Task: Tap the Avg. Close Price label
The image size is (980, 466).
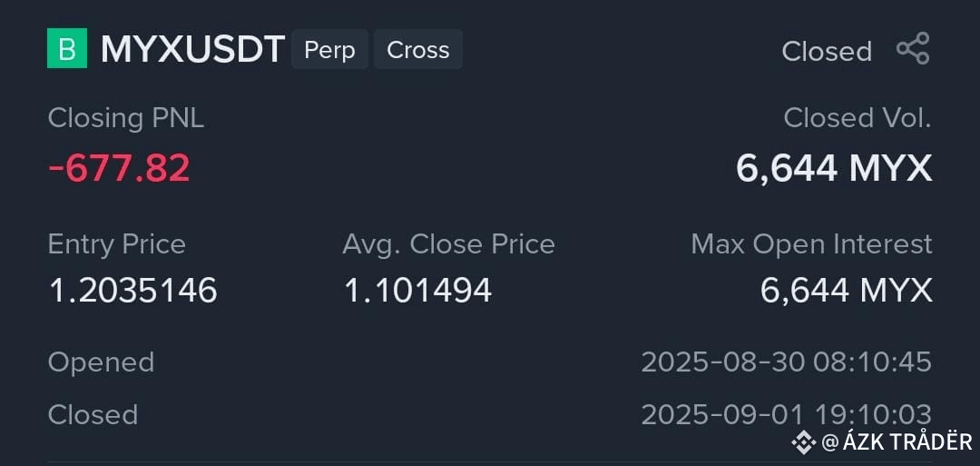Action: tap(449, 244)
